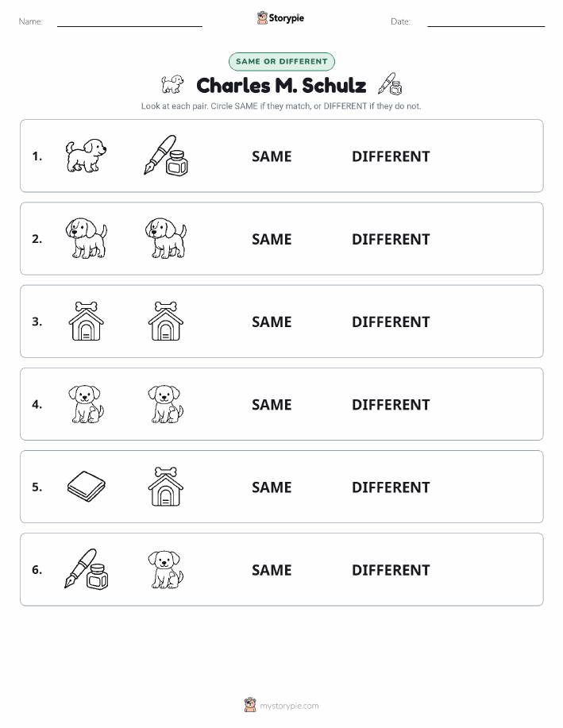Click the fountain pen and ink icon in row 1
This screenshot has height=728, width=563.
[x=166, y=156]
